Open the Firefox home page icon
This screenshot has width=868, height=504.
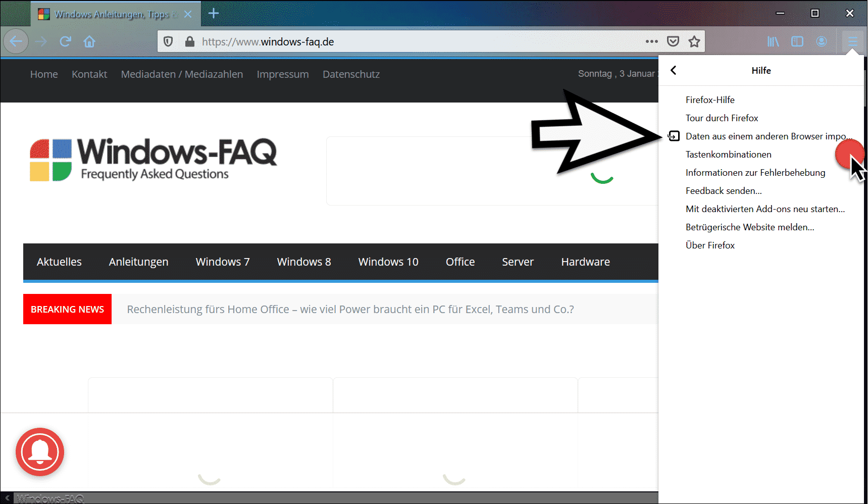(x=89, y=41)
